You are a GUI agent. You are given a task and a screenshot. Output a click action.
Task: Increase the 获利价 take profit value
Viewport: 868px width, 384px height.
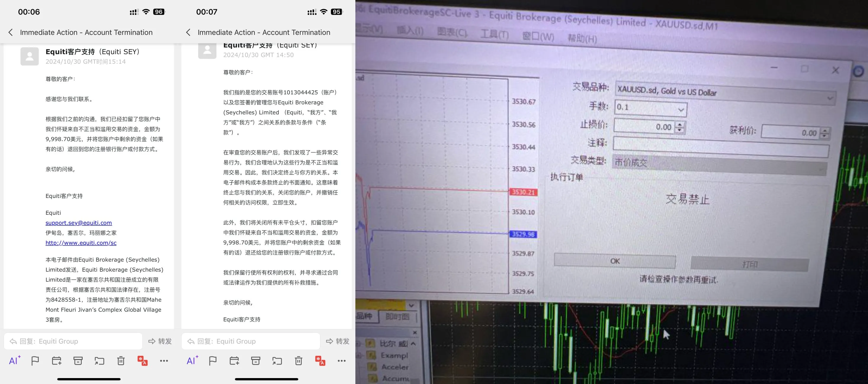825,130
